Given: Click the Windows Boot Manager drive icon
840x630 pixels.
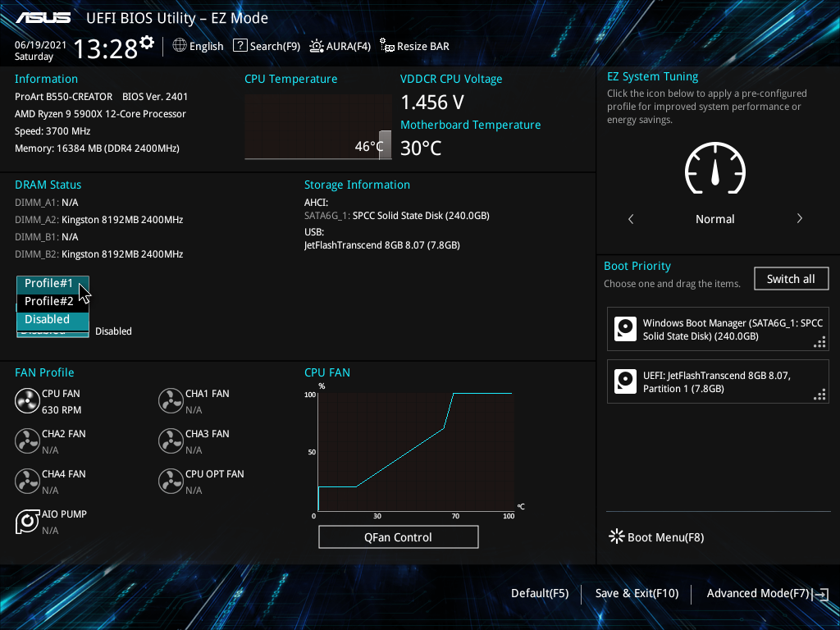Looking at the screenshot, I should tap(625, 329).
